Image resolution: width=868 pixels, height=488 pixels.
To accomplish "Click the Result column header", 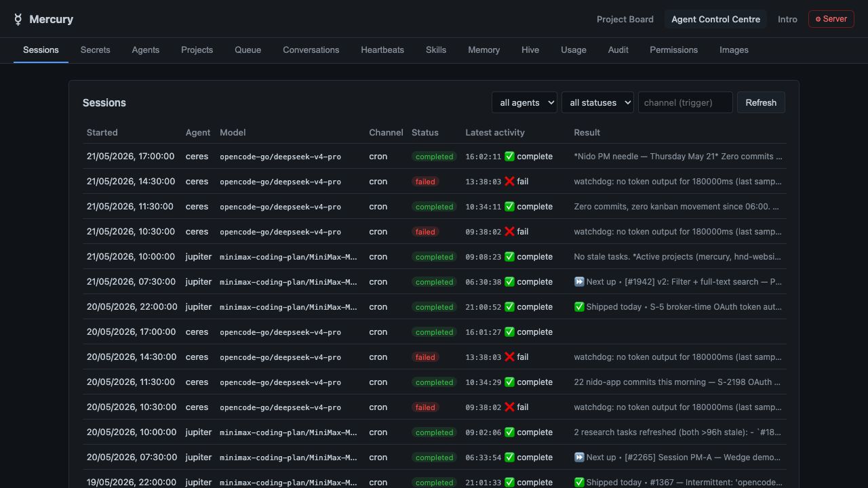I will [x=587, y=132].
